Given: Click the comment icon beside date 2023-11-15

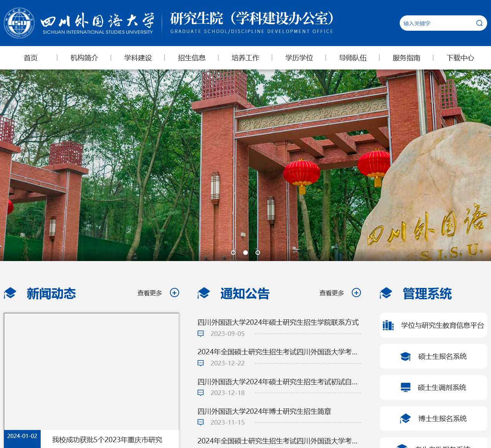Looking at the screenshot, I should point(201,422).
